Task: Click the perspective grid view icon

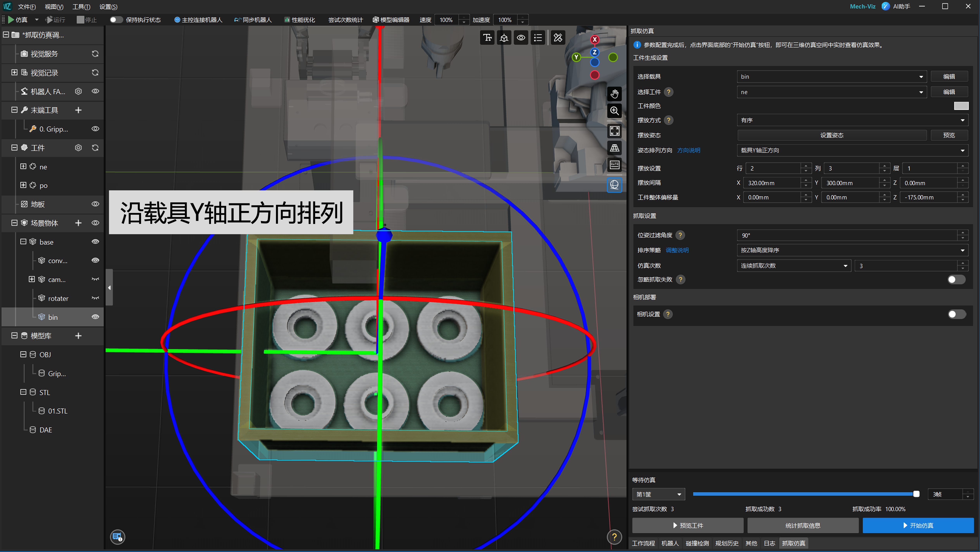Action: click(x=614, y=148)
